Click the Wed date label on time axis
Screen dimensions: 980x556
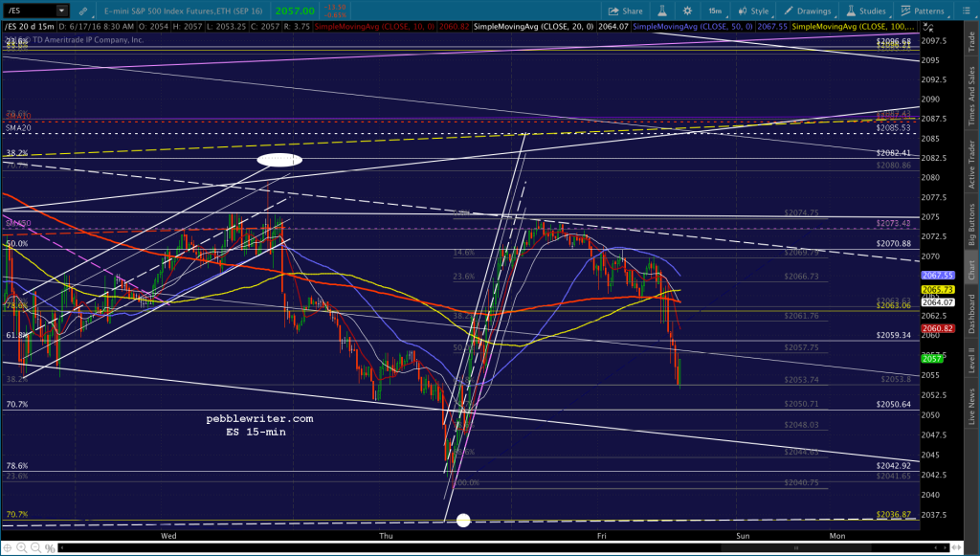click(168, 536)
